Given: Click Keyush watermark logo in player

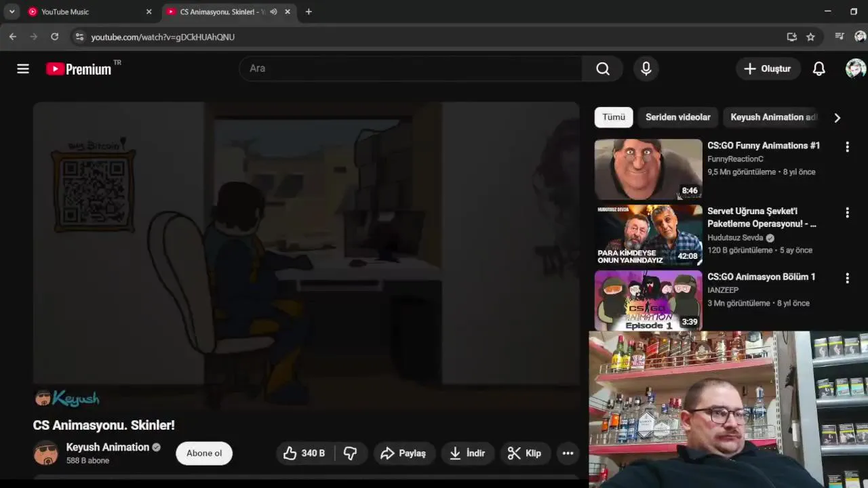Looking at the screenshot, I should coord(67,399).
